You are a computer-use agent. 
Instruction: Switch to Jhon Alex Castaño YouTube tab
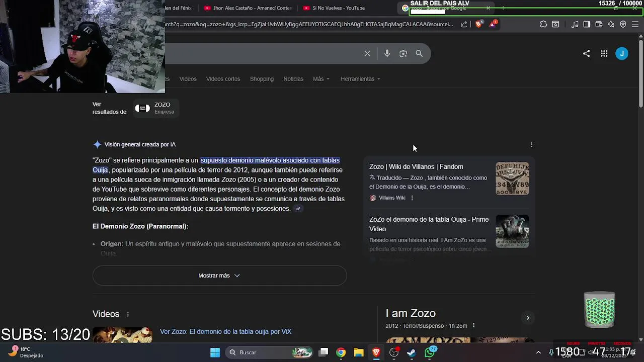click(x=248, y=8)
